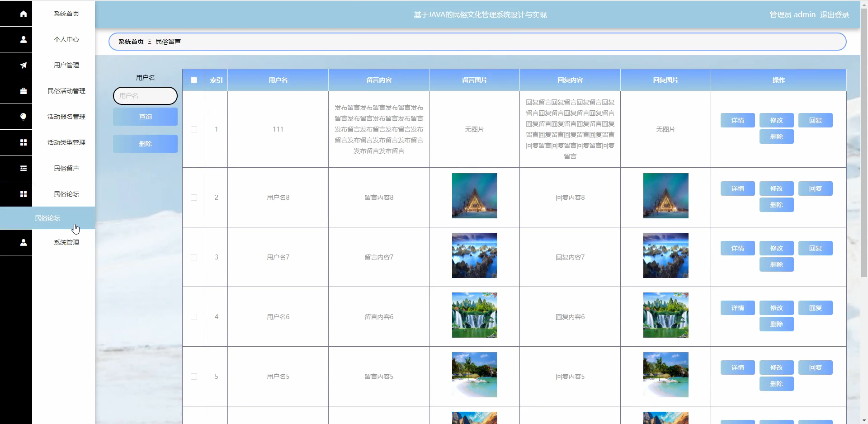Open 详情 for 用户名5
Image resolution: width=868 pixels, height=424 pixels.
tap(738, 367)
